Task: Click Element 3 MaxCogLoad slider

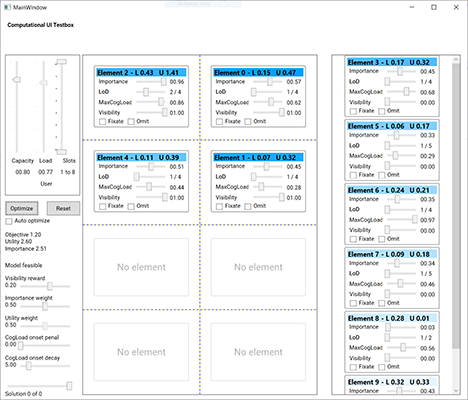Action: [x=400, y=92]
